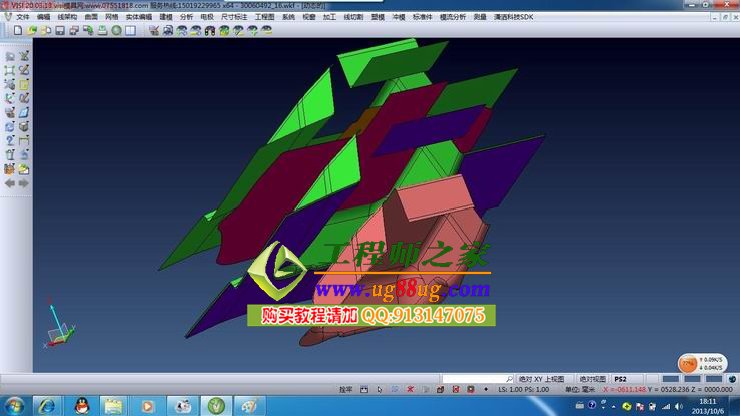Click the QQ penguin taskbar icon
The height and width of the screenshot is (416, 740).
(x=82, y=406)
